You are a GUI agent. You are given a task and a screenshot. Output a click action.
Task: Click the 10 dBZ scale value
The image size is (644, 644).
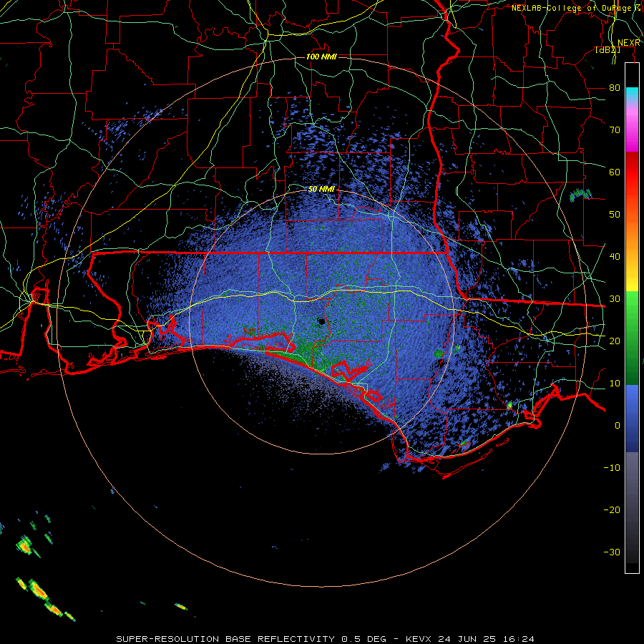click(x=615, y=384)
